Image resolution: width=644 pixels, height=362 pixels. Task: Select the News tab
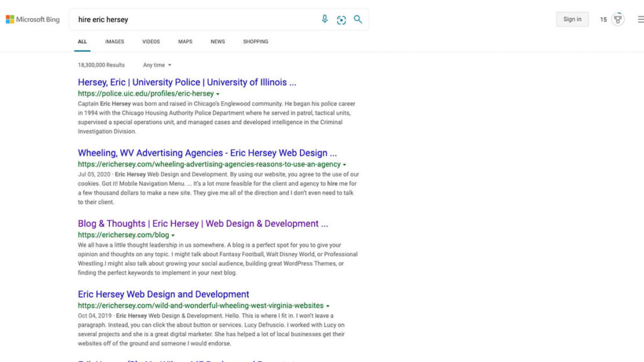point(218,41)
